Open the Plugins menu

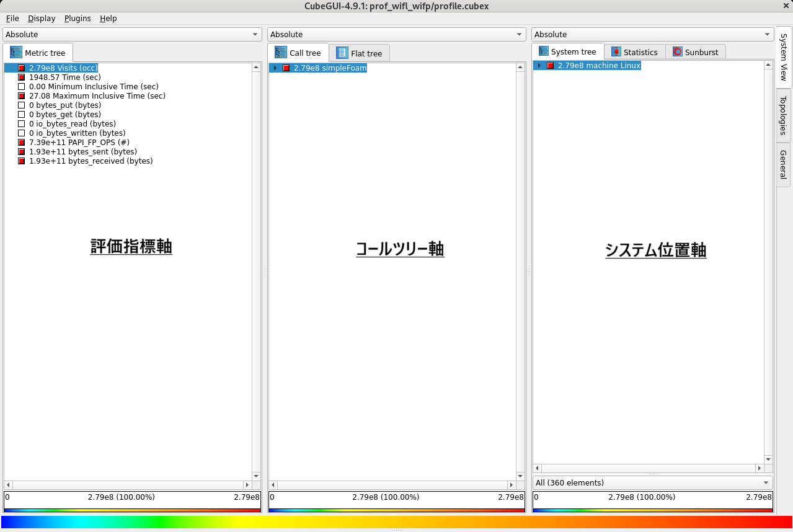78,19
